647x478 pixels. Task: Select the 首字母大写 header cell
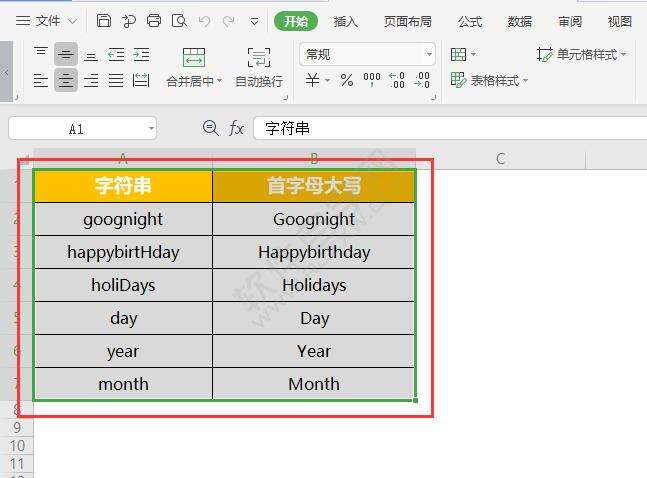pos(314,186)
